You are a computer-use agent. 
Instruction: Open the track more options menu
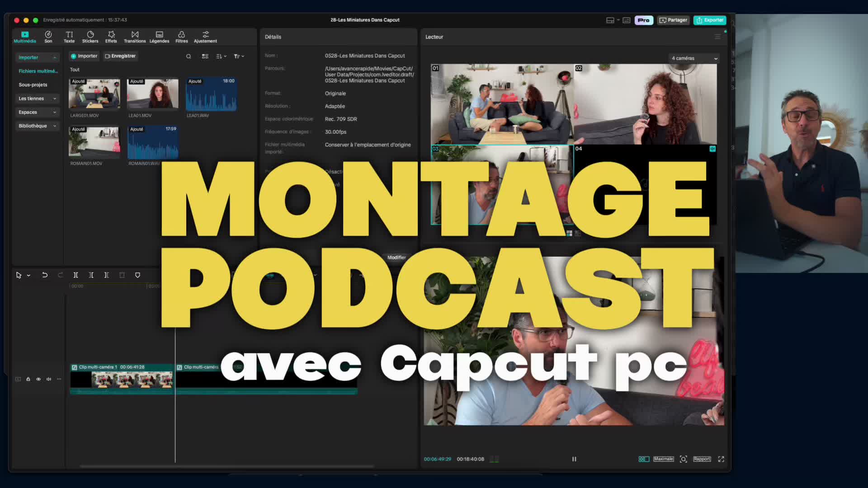point(59,379)
